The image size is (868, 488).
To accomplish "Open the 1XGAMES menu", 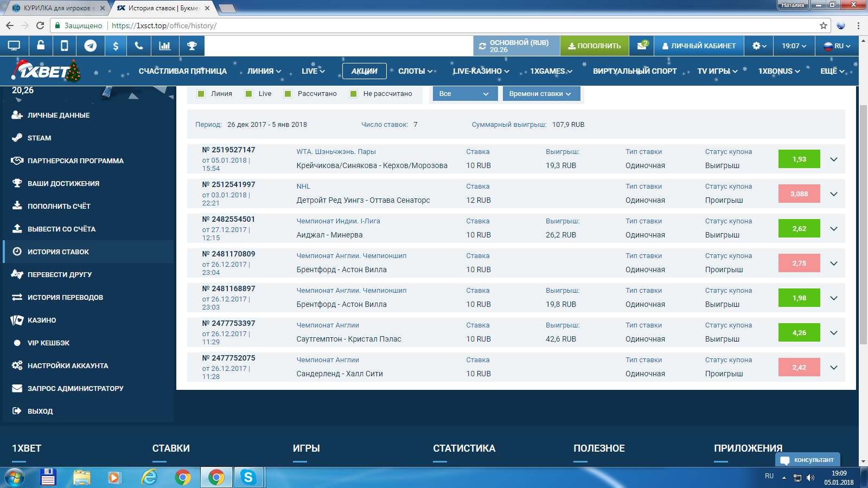I will click(x=551, y=71).
